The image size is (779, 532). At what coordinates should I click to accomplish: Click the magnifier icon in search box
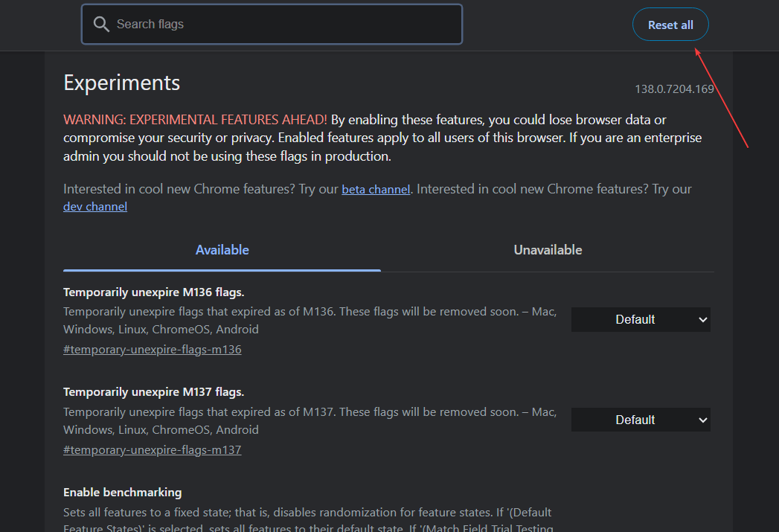(x=101, y=24)
